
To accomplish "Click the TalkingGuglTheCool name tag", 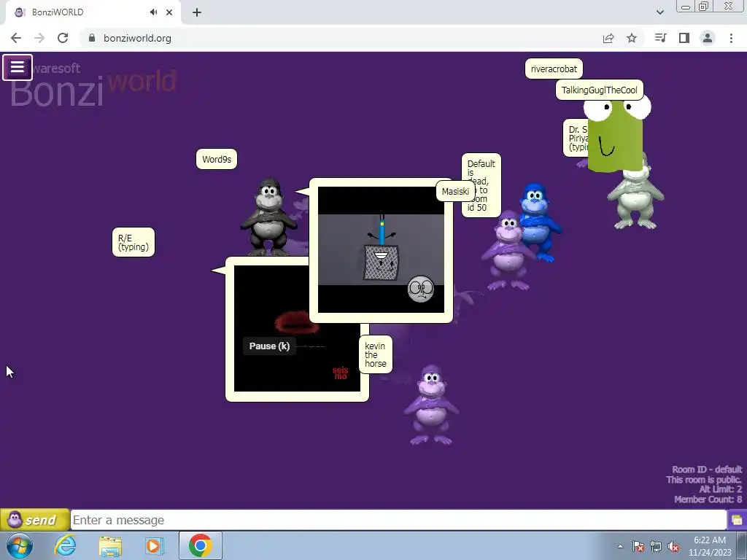I will (600, 90).
